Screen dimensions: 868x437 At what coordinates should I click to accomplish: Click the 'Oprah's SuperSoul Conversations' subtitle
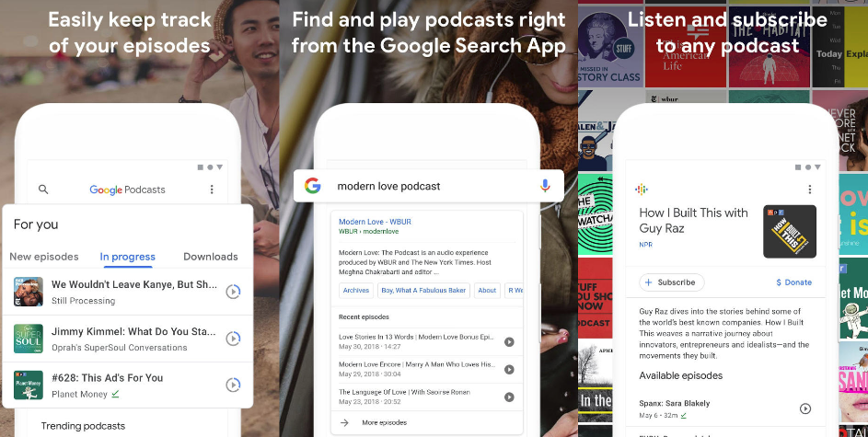click(119, 348)
